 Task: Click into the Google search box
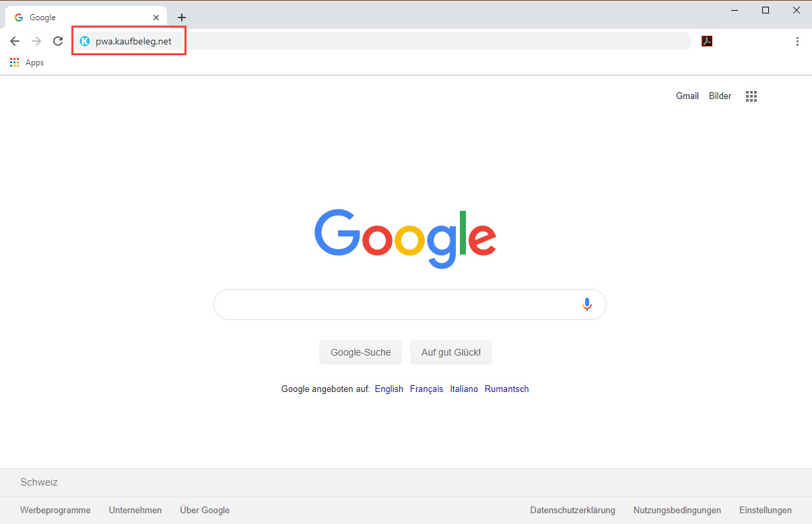point(397,304)
